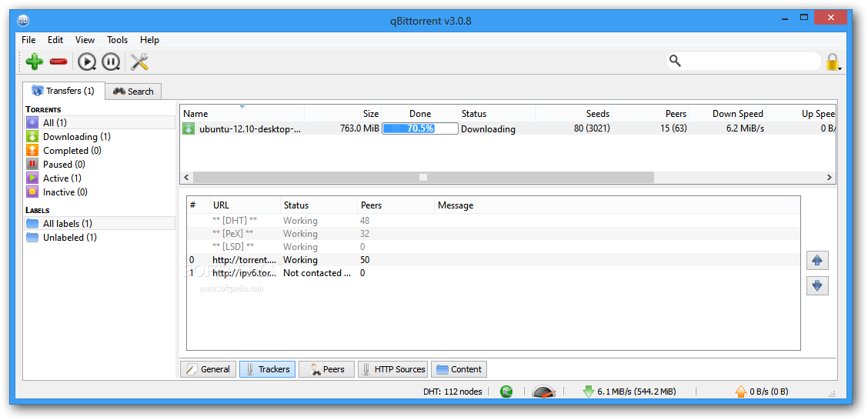This screenshot has width=868, height=420.
Task: Select the All (1) torrents filter
Action: (x=99, y=123)
